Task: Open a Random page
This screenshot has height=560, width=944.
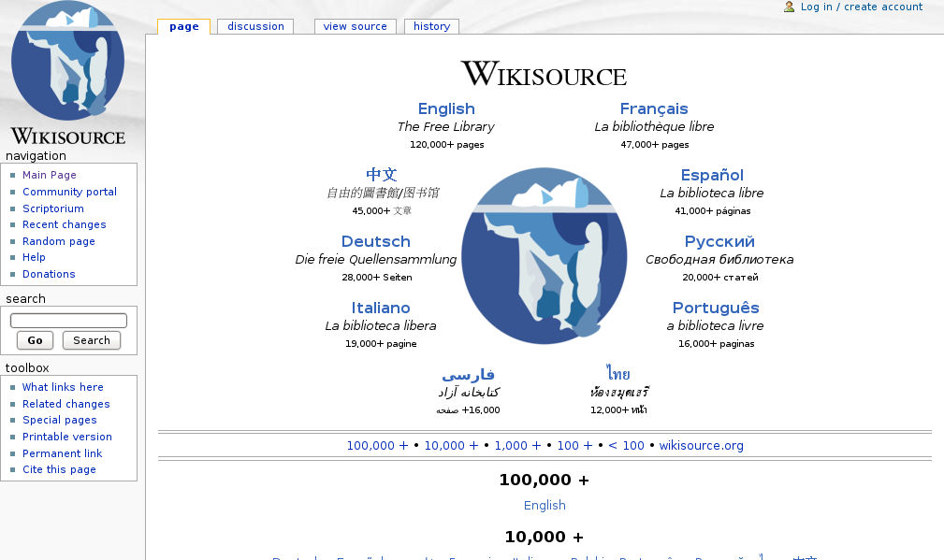Action: coord(59,241)
